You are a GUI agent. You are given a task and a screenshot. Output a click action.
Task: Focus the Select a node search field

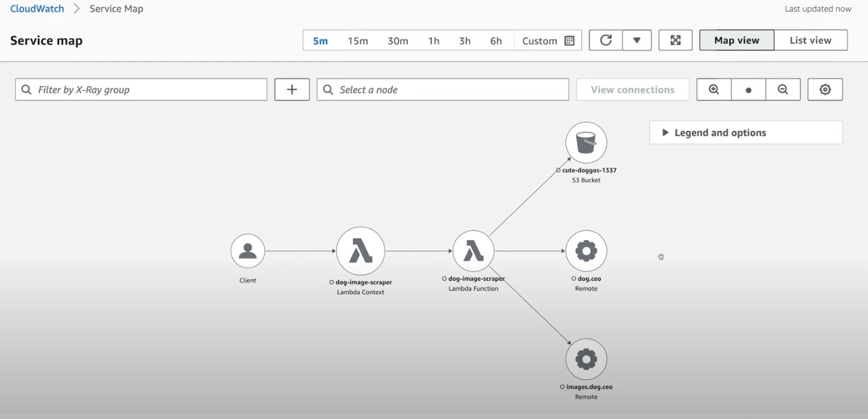point(443,89)
